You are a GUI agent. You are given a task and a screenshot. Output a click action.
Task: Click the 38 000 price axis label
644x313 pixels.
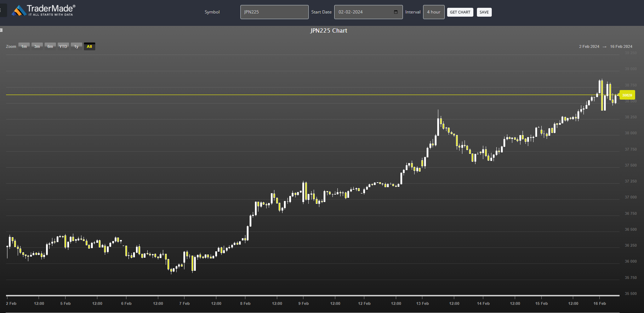pyautogui.click(x=631, y=133)
